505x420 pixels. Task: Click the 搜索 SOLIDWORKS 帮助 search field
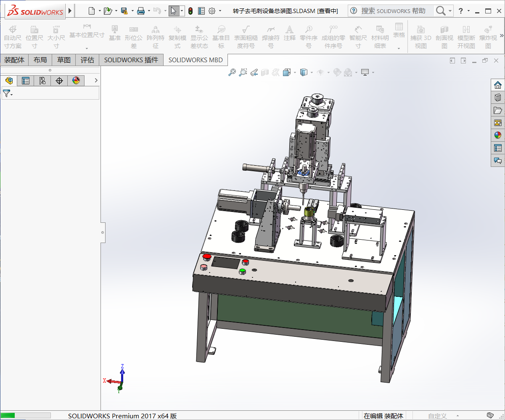click(393, 11)
